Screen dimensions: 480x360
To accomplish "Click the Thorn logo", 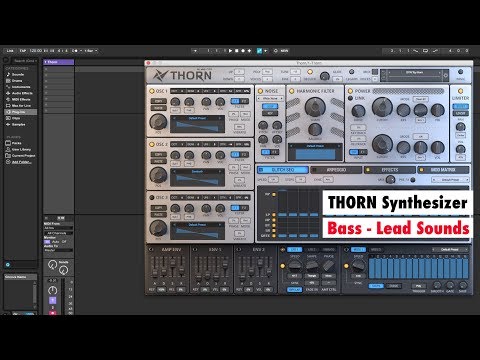I will [182, 75].
